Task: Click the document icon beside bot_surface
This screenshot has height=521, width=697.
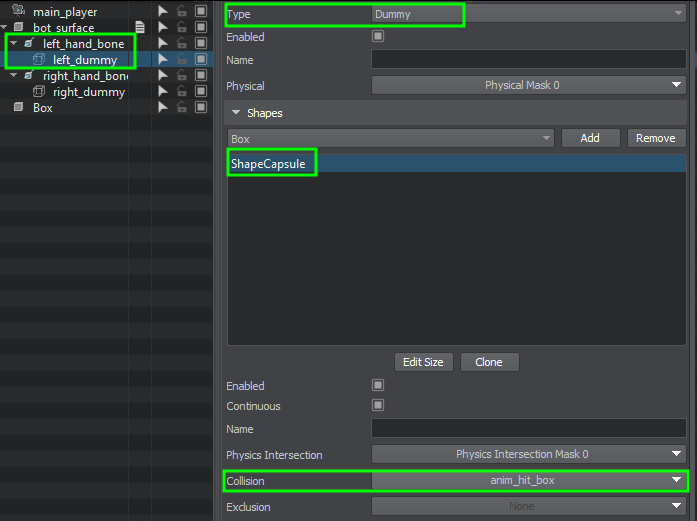Action: (140, 28)
